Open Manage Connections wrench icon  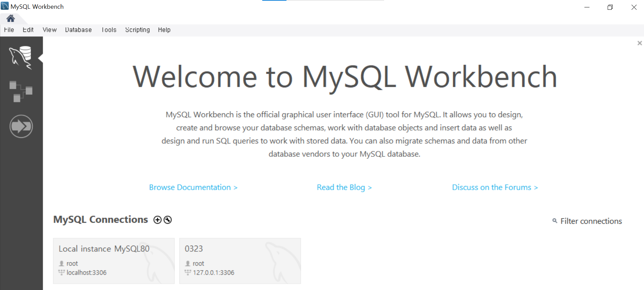click(x=168, y=220)
